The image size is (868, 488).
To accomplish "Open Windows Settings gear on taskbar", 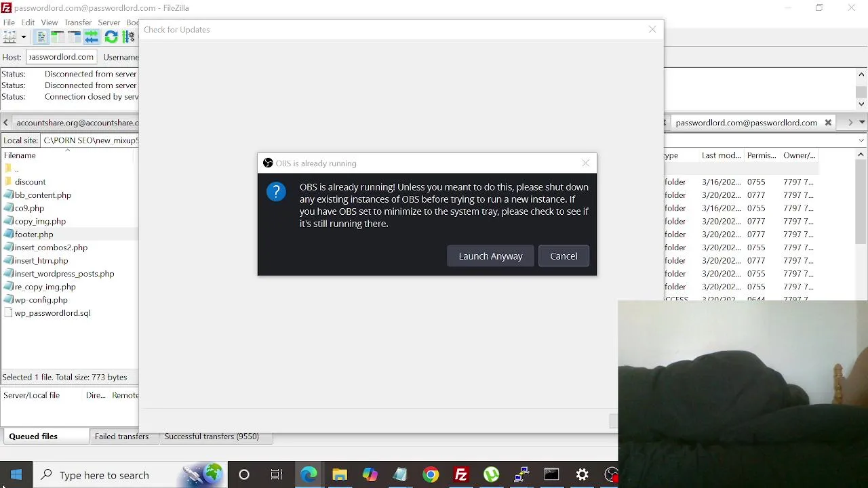I will (x=583, y=475).
